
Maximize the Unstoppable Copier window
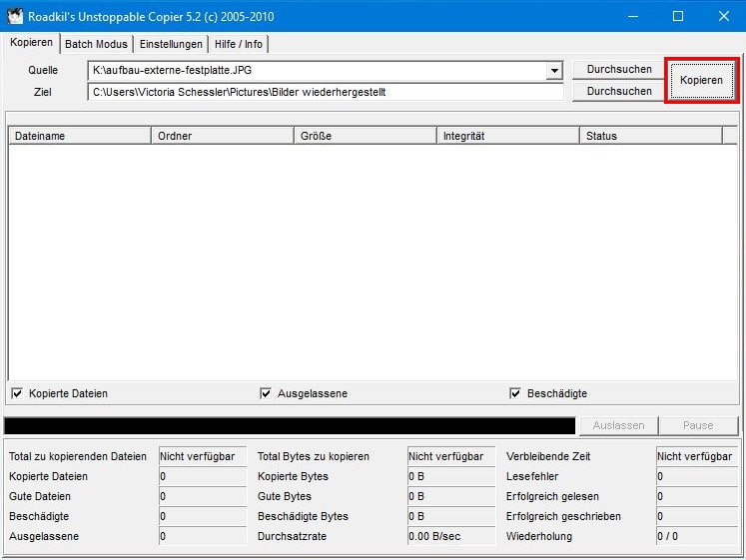[x=678, y=16]
